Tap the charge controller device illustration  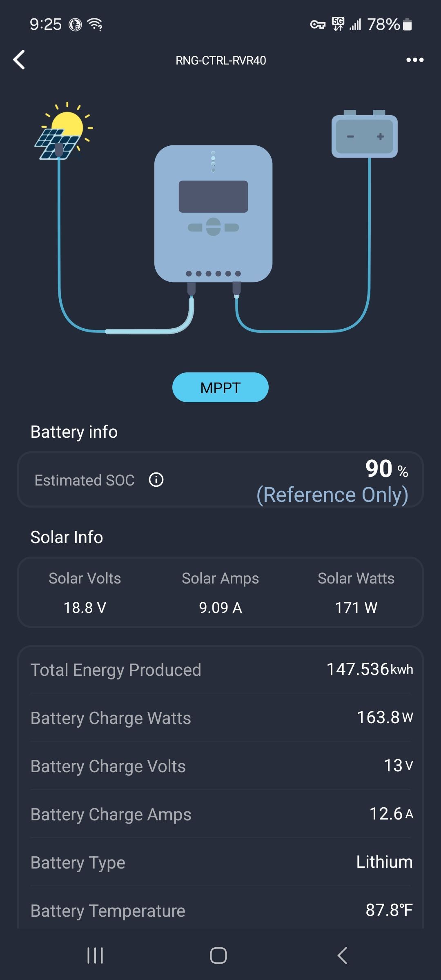point(213,214)
